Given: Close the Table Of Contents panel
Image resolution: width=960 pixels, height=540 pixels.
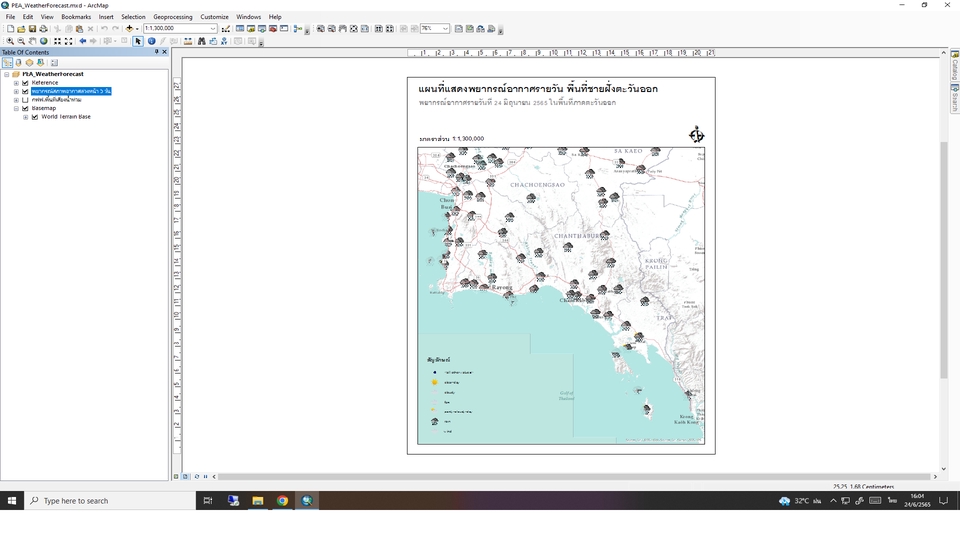Looking at the screenshot, I should point(164,52).
